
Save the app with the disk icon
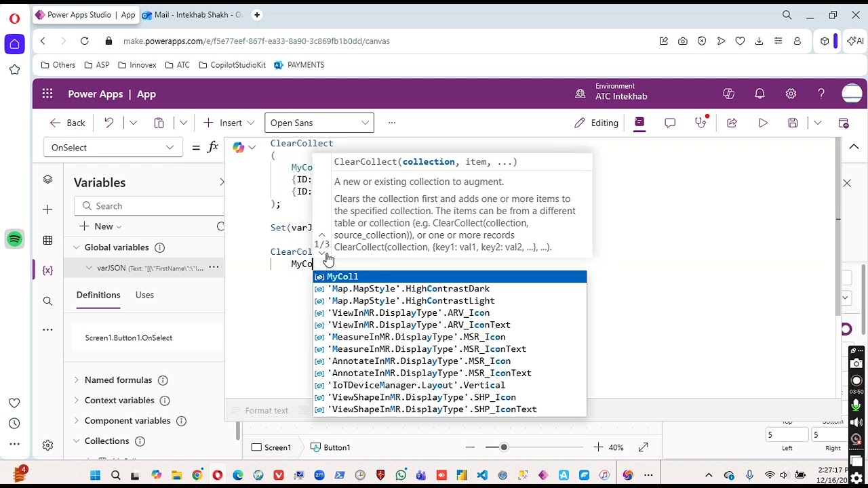(793, 123)
